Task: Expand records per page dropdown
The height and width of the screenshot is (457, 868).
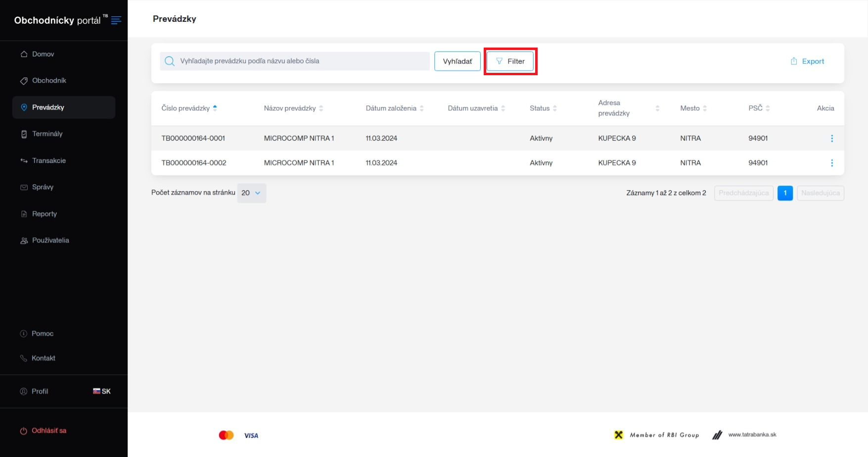Action: pos(251,193)
